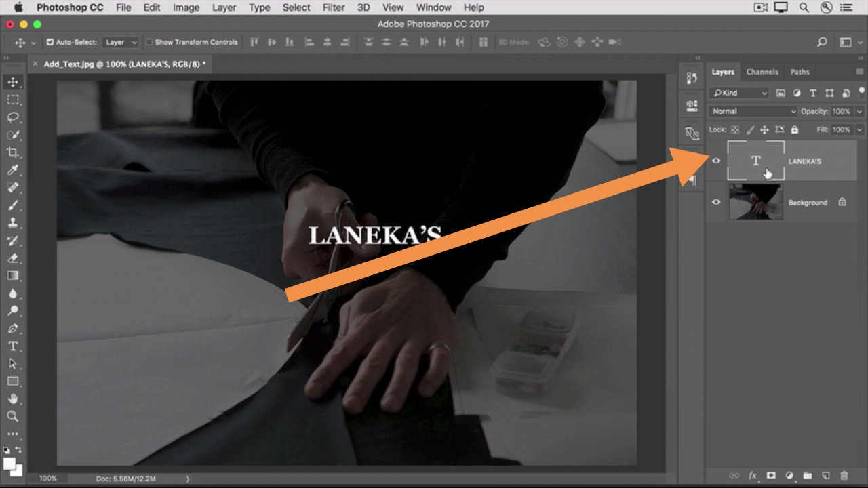This screenshot has width=868, height=488.
Task: Enable Show Transform Controls checkbox
Action: [149, 42]
